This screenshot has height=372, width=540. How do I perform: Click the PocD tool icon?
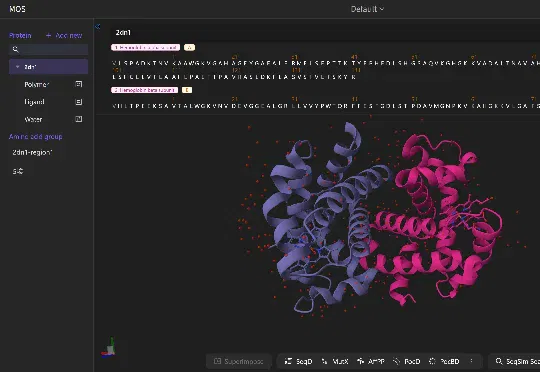396,361
